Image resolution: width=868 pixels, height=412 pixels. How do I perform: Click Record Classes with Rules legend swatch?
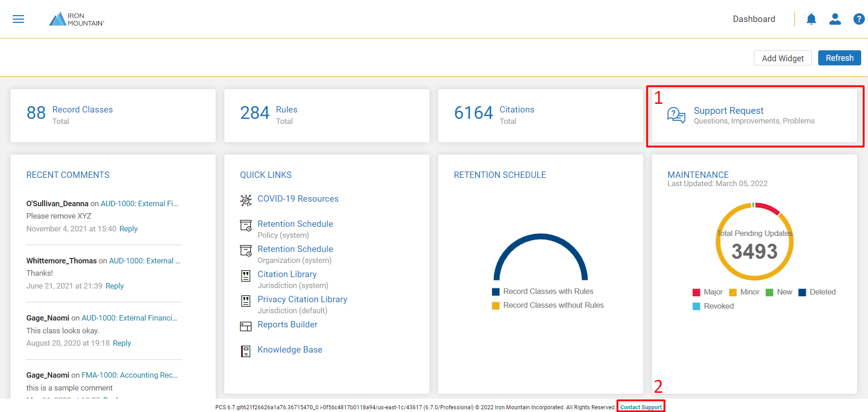coord(496,292)
